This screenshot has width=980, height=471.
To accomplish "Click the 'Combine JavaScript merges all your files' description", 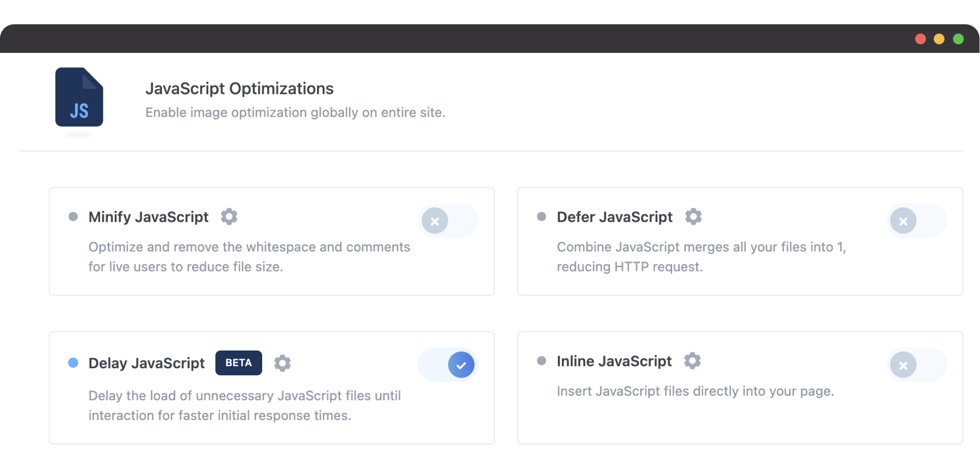I will tap(702, 257).
